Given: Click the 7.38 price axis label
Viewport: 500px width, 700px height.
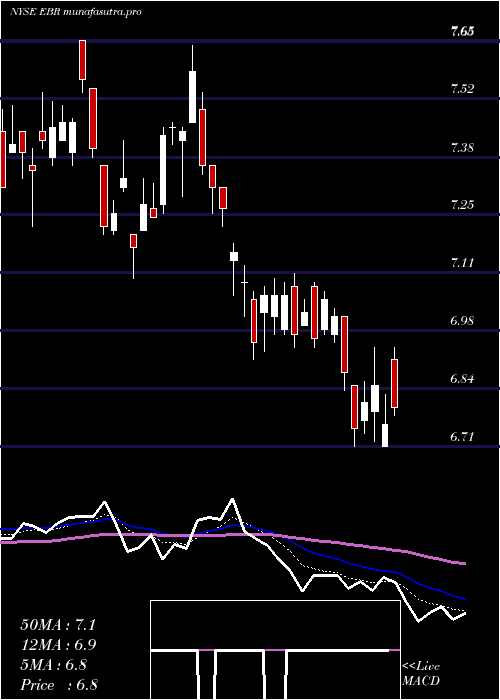Looking at the screenshot, I should pos(462,148).
